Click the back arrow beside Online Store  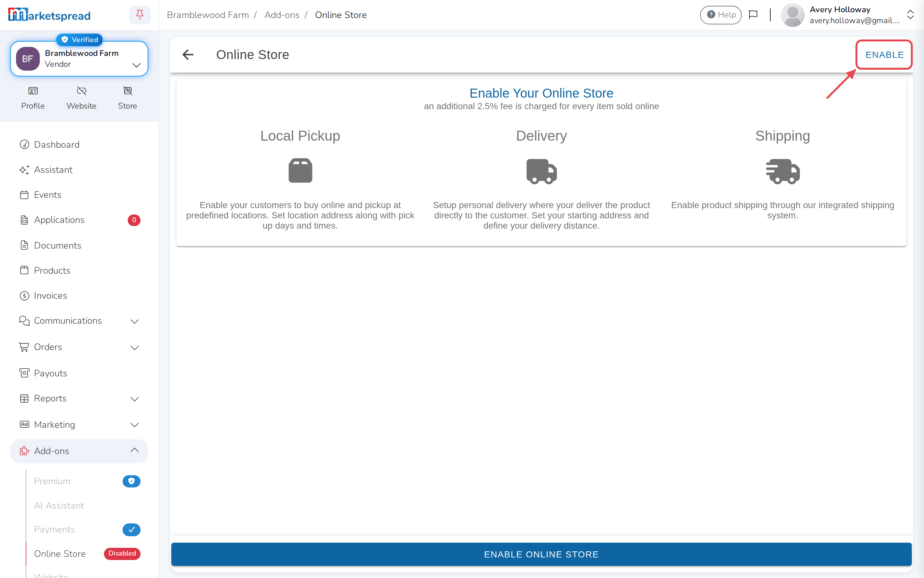[188, 55]
